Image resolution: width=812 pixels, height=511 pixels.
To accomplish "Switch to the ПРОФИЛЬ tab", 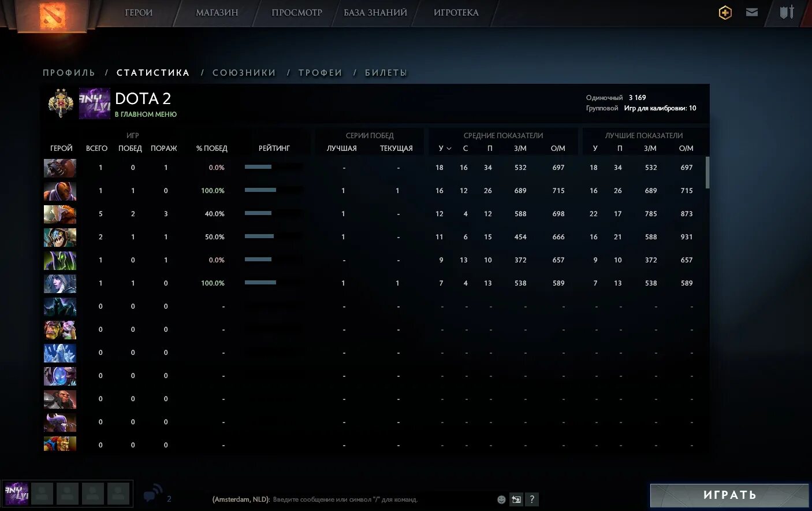I will coord(69,73).
